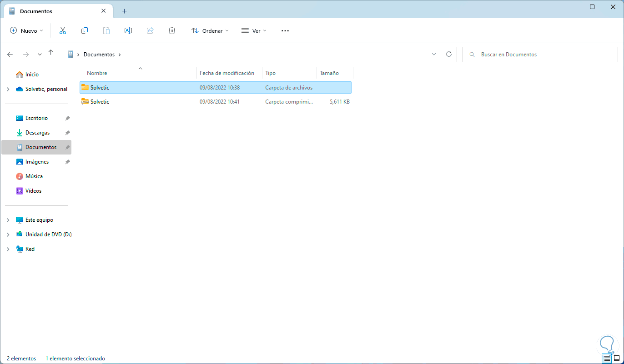This screenshot has width=624, height=364.
Task: Click the 09/08/2022 10:41 date cell
Action: [x=220, y=102]
